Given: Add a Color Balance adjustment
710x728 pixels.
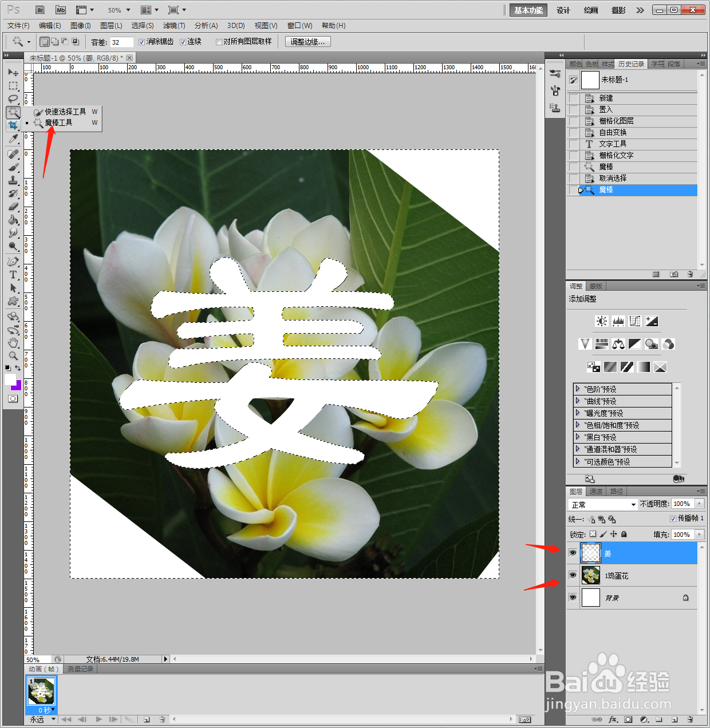Looking at the screenshot, I should tap(618, 344).
